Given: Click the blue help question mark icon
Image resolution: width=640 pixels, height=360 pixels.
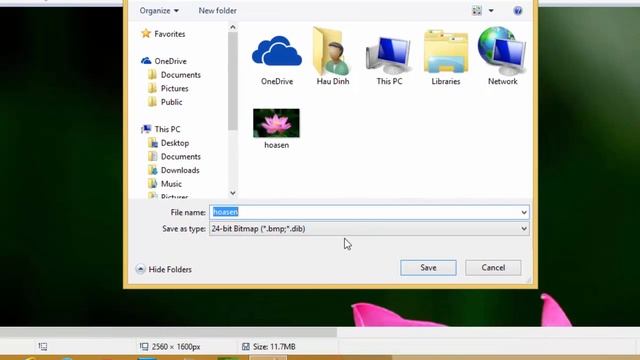Looking at the screenshot, I should click(518, 11).
